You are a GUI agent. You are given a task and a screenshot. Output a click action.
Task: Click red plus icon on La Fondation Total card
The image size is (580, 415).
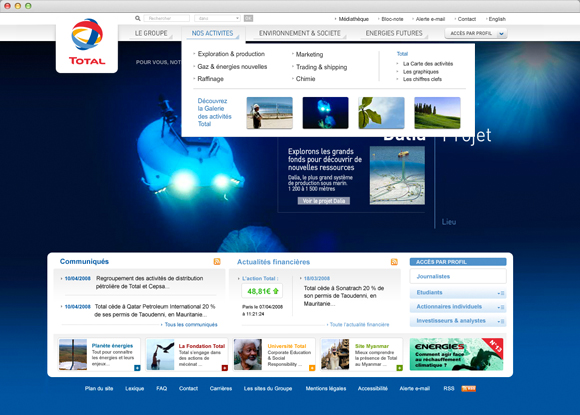(x=225, y=368)
